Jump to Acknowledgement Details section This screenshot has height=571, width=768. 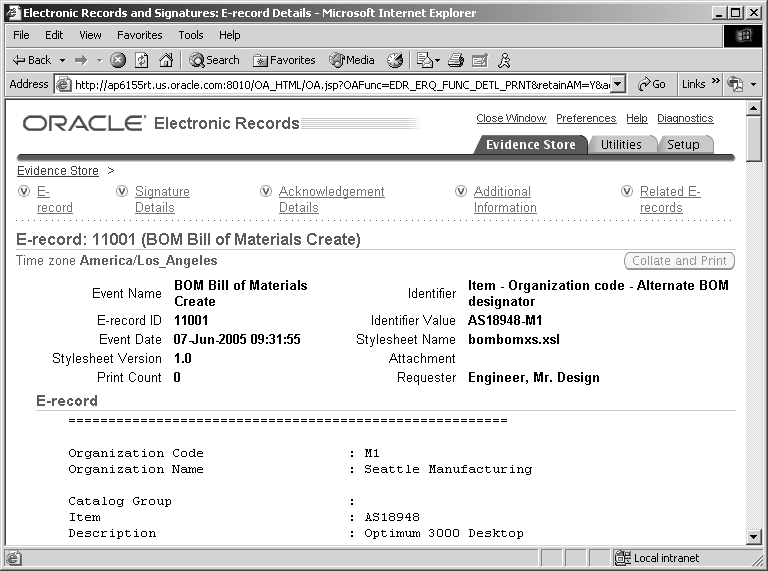click(332, 199)
